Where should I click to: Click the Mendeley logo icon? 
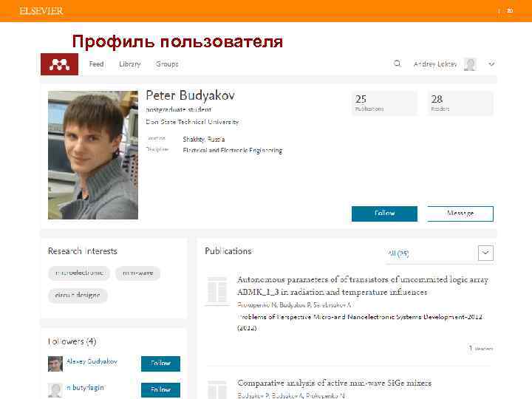pyautogui.click(x=60, y=64)
